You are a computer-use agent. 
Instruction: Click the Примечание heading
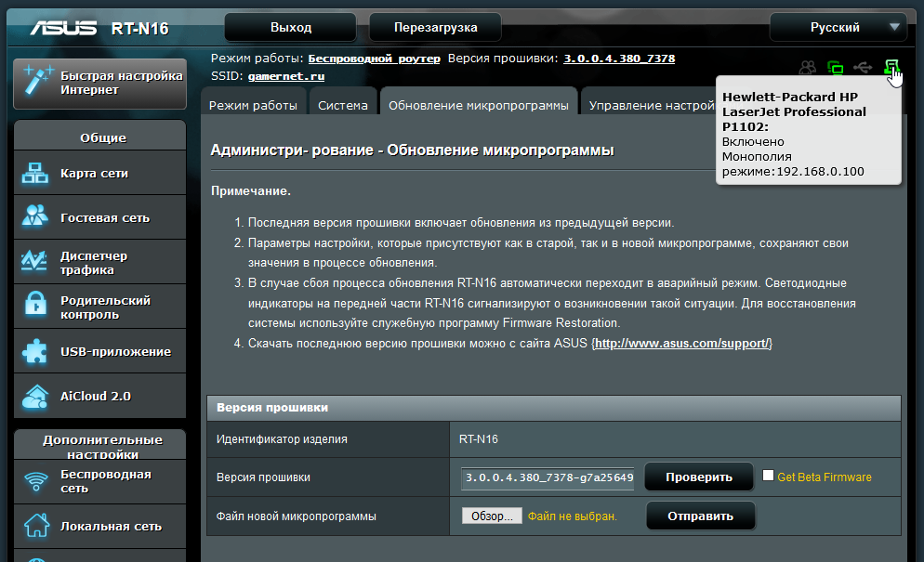[x=250, y=190]
